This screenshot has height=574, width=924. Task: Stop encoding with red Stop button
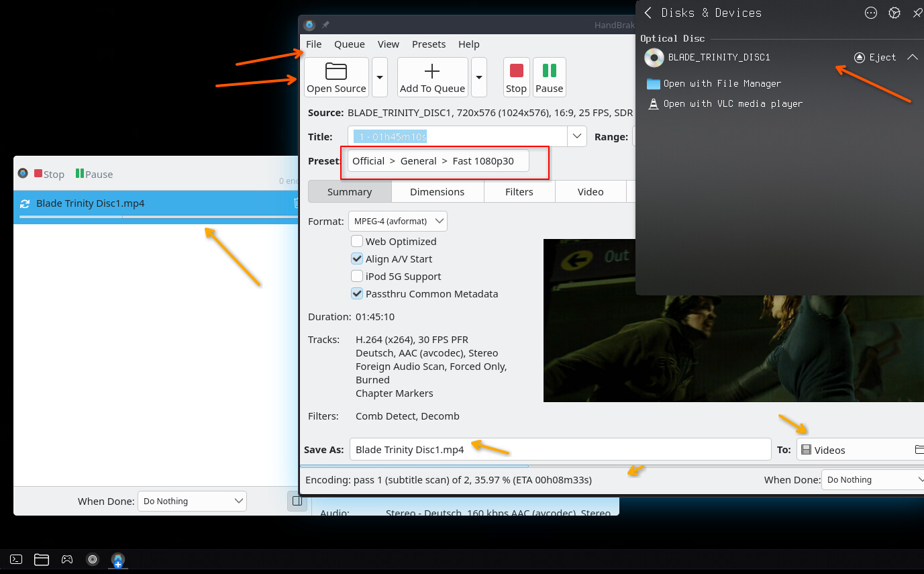(516, 77)
